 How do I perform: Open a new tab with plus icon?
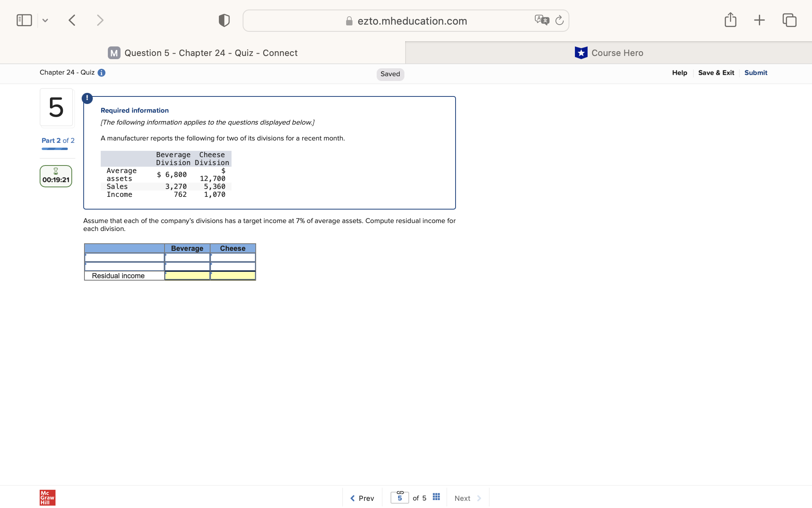(x=759, y=20)
